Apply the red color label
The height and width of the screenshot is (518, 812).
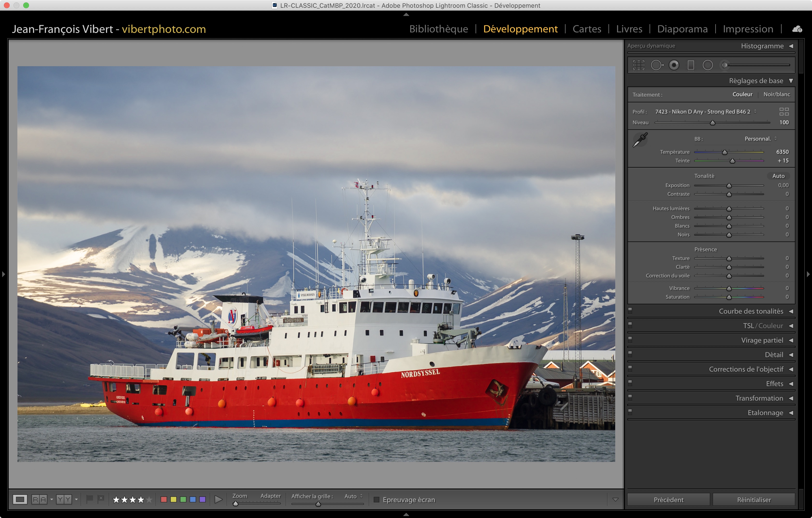point(164,499)
